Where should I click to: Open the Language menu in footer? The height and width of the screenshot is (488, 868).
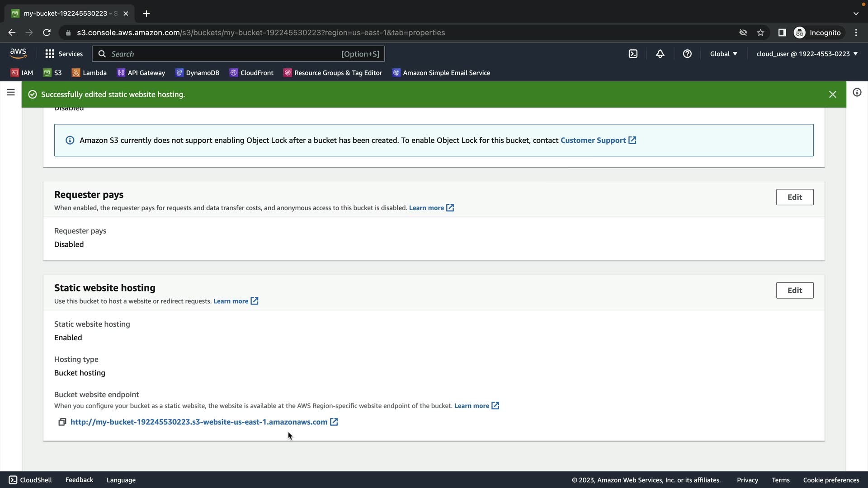(121, 480)
